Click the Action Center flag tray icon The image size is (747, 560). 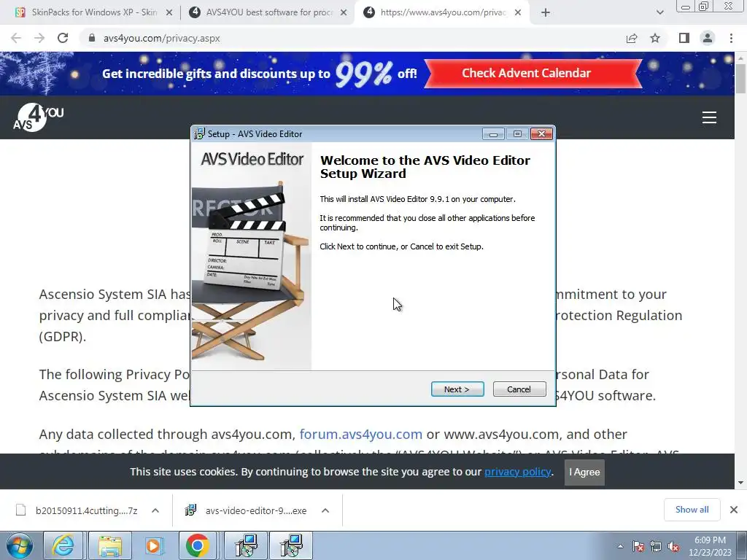coord(638,547)
